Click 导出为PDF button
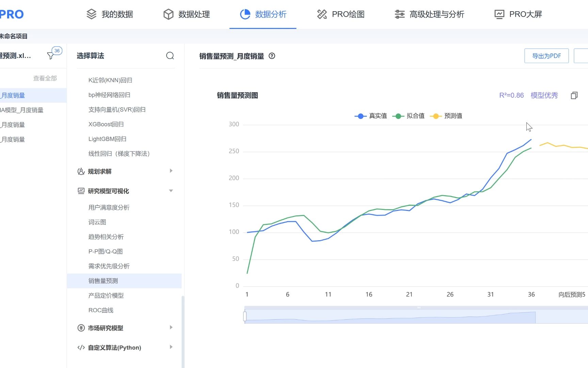 point(546,56)
